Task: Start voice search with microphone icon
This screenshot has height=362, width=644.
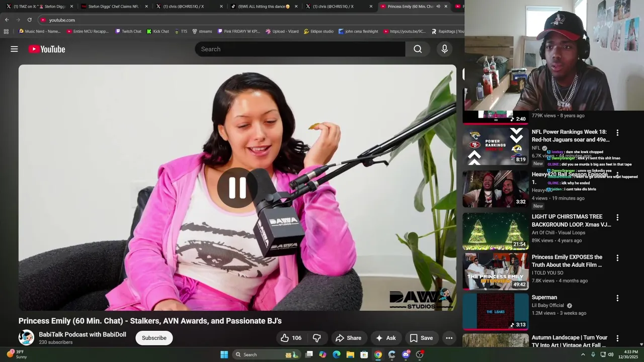Action: [444, 49]
